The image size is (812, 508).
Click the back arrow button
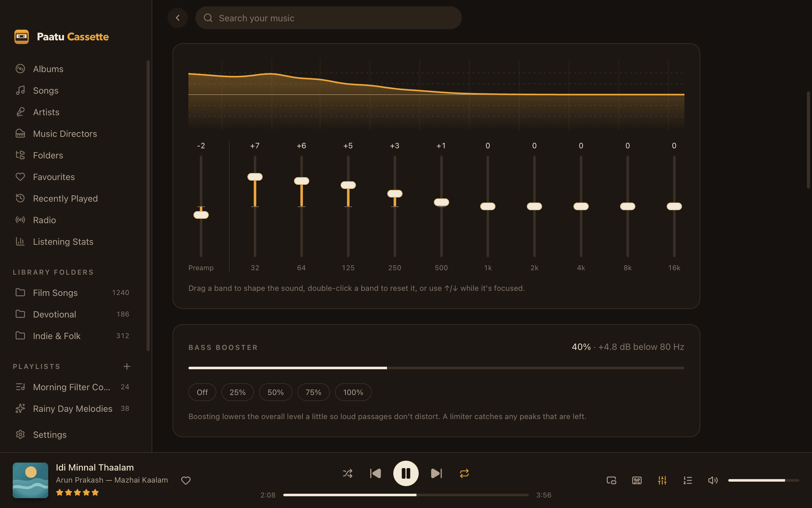coord(178,18)
